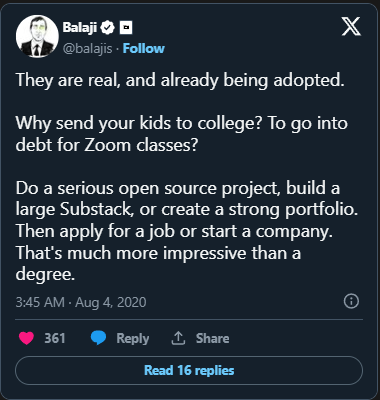The height and width of the screenshot is (400, 380).
Task: Click the 361 likes count
Action: (x=55, y=338)
